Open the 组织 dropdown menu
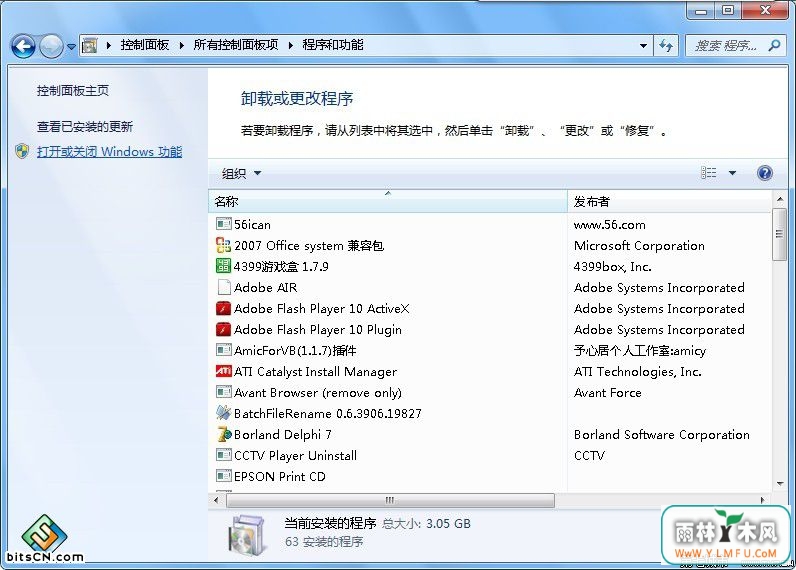 [241, 174]
